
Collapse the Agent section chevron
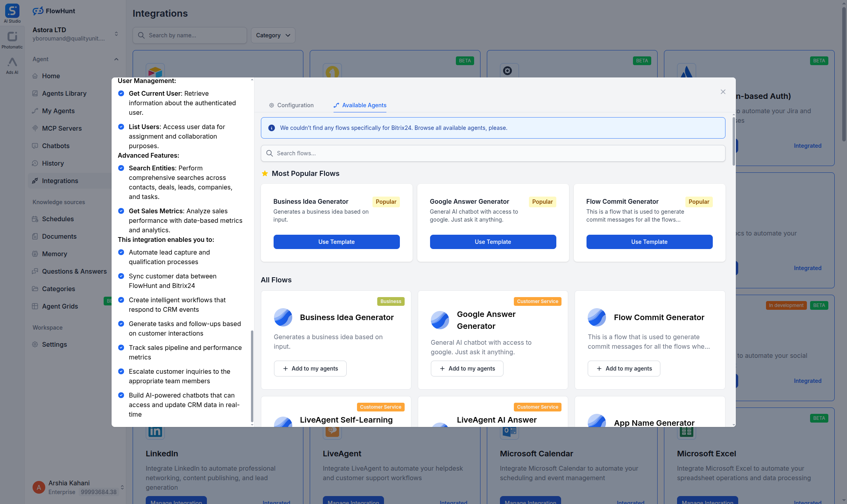click(116, 59)
